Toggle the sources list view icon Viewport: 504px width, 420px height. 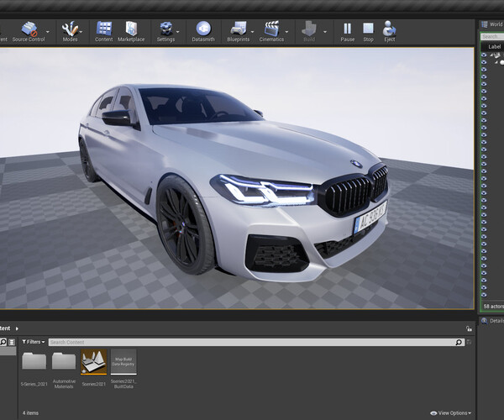12,342
